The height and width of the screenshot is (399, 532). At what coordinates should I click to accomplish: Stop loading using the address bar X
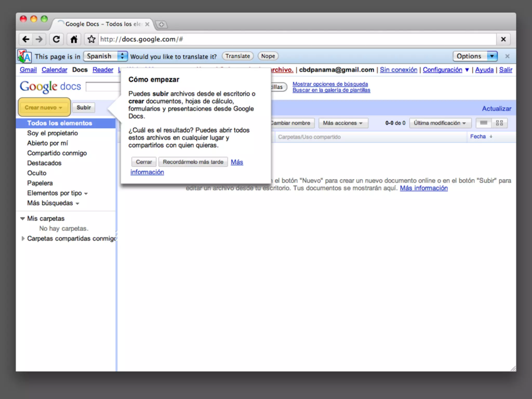click(503, 39)
